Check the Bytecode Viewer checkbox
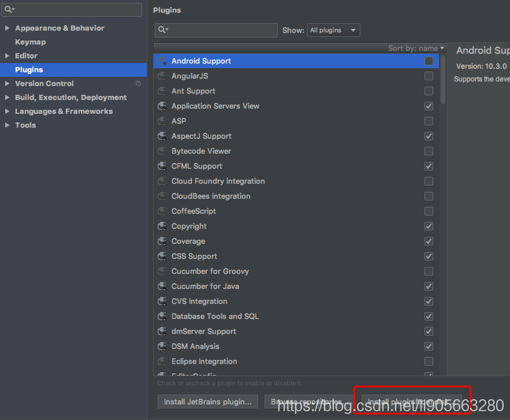Viewport: 510px width, 420px height. (429, 151)
